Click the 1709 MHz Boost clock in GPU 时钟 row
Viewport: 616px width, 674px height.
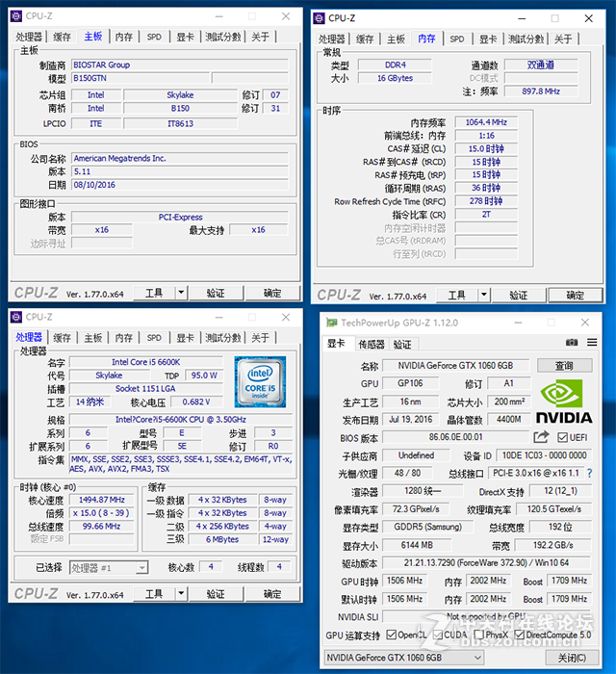[569, 581]
